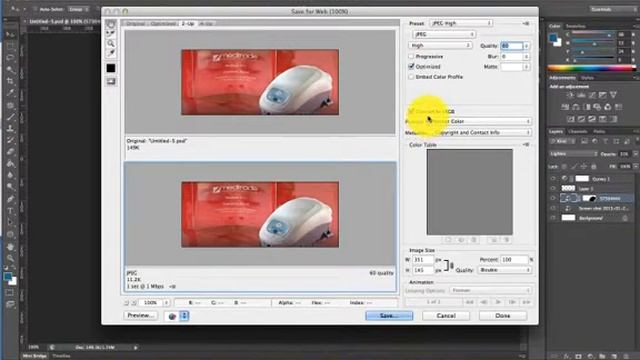Uncheck the Optimized checkbox

click(411, 66)
